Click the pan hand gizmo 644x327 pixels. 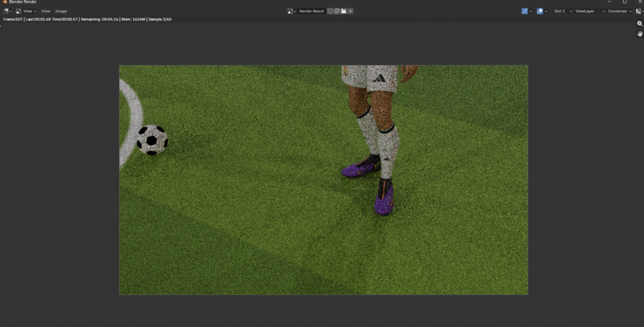point(640,34)
